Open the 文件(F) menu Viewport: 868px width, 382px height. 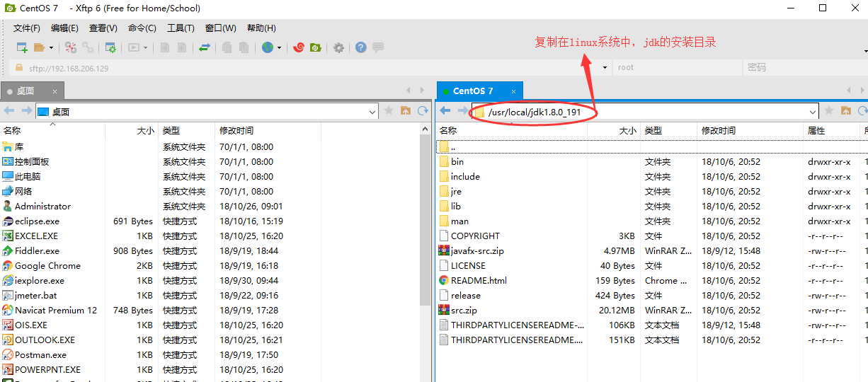pos(27,28)
